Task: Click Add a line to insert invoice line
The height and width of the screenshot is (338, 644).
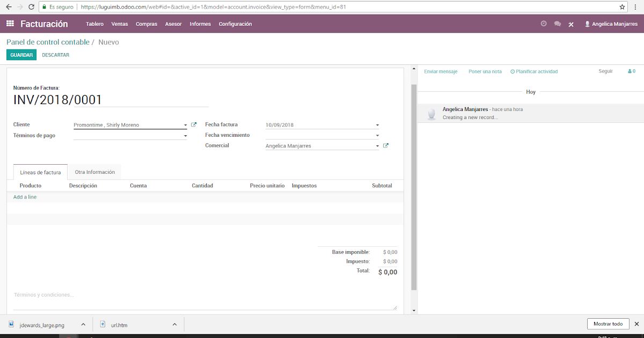Action: 25,196
